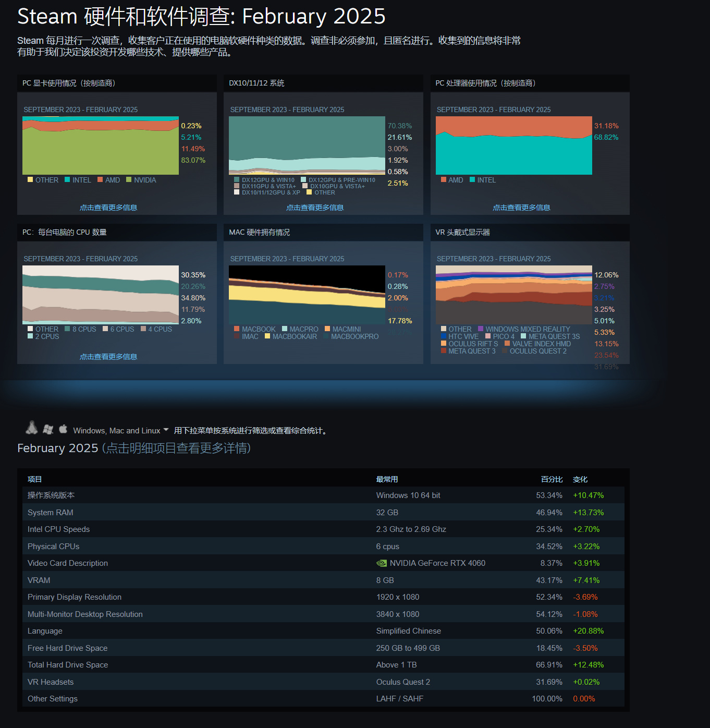
Task: Click the 最常用 column header
Action: coord(387,479)
